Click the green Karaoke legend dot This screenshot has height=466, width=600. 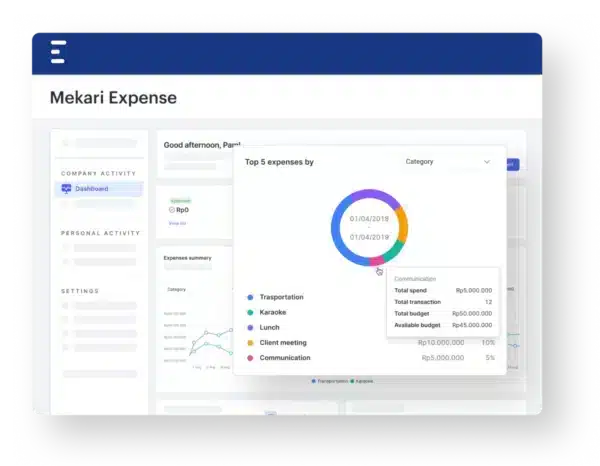[x=250, y=313]
